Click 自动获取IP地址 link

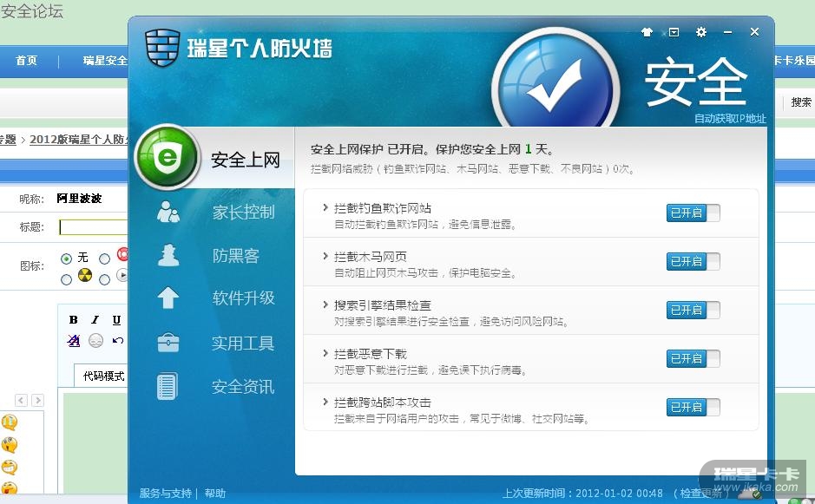730,119
